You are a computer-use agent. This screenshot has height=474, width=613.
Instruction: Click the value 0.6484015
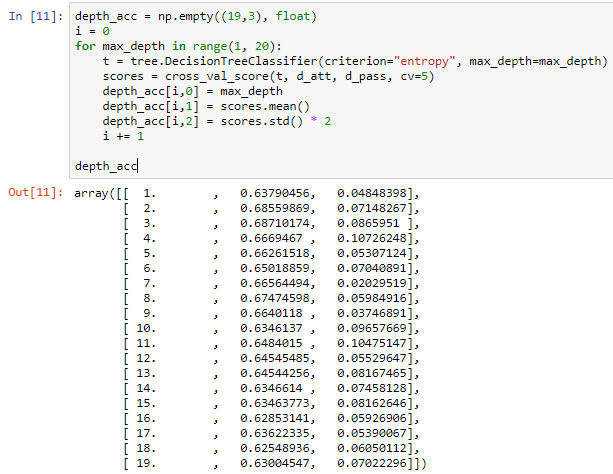point(271,343)
